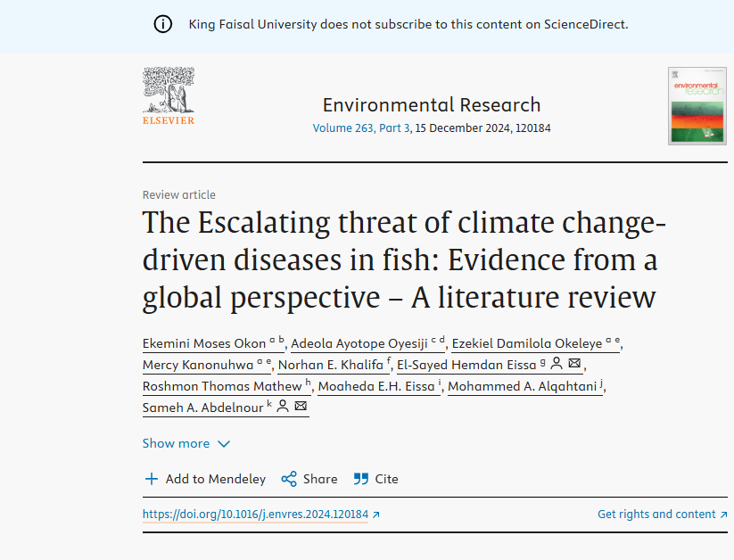Viewport: 734px width, 560px height.
Task: View author Mohammed A. Alqahtani
Action: (522, 386)
